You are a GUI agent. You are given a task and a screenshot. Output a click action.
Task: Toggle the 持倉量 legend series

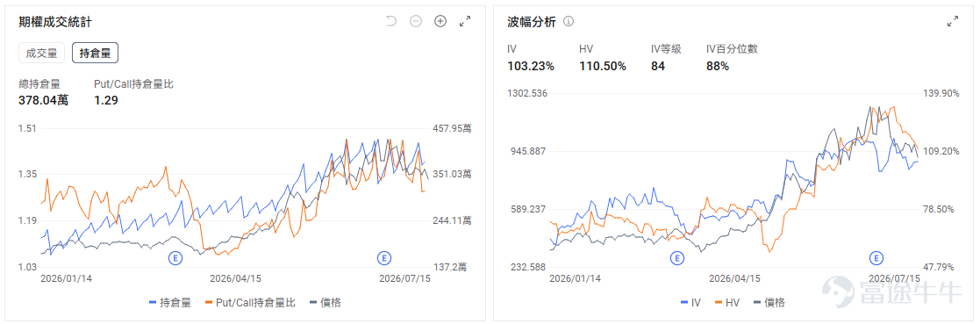click(x=171, y=303)
